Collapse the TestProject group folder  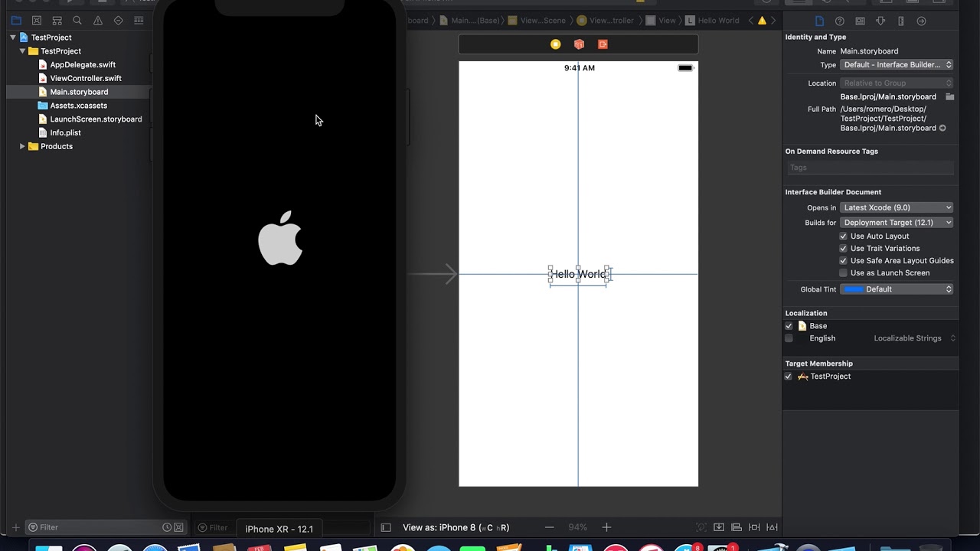[22, 51]
